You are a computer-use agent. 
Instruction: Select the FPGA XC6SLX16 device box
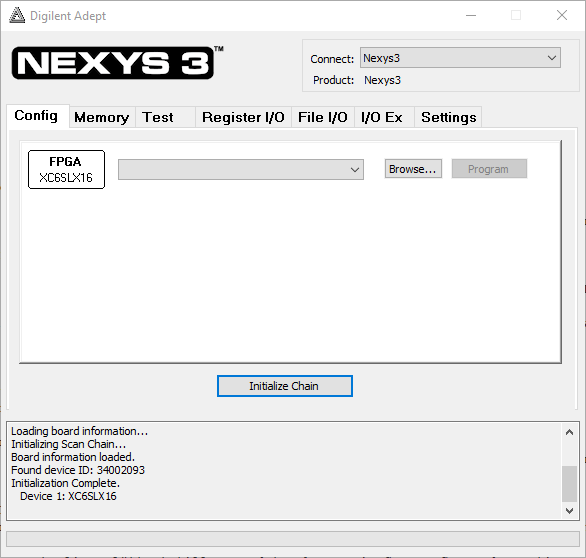click(x=67, y=169)
